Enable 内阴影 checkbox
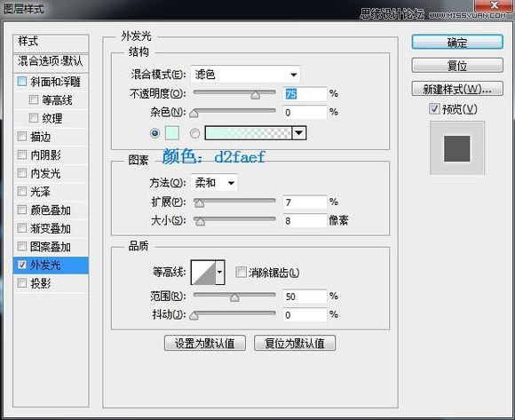Screen dimensions: 515x420 (22, 155)
